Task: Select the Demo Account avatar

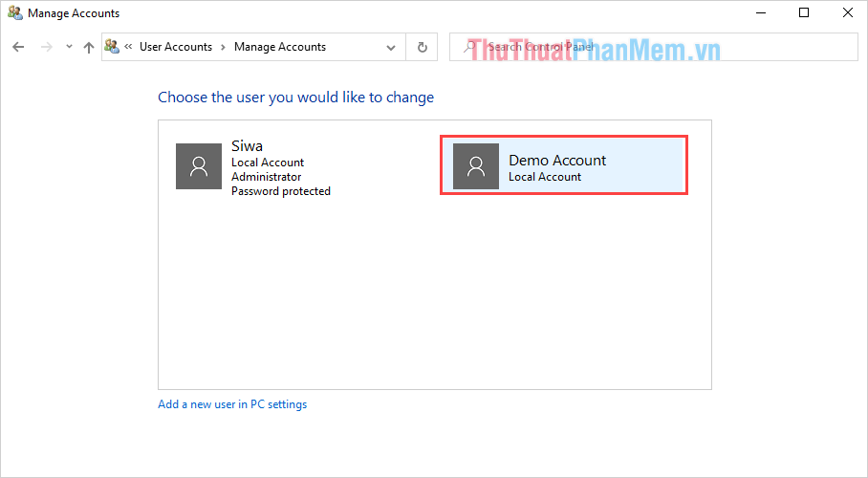Action: (x=476, y=166)
